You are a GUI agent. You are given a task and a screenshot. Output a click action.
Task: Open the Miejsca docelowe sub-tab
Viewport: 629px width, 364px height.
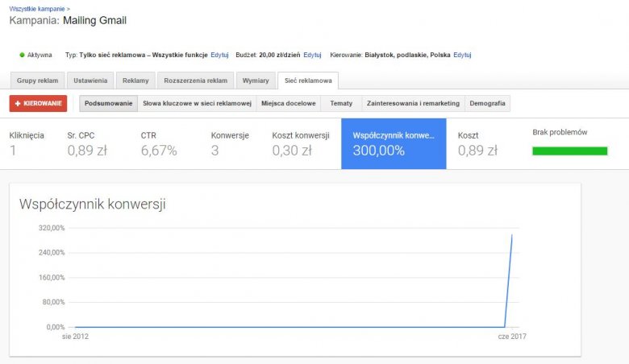coord(289,103)
